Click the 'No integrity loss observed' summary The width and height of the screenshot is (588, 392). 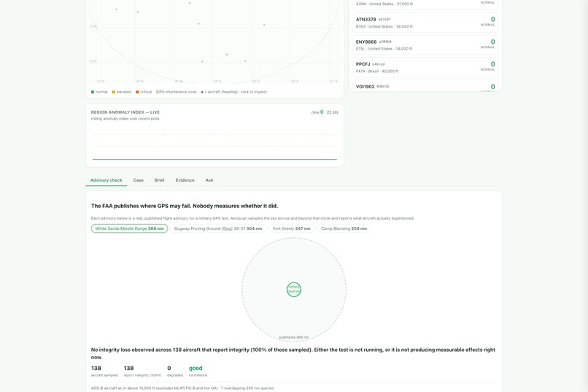(x=293, y=353)
